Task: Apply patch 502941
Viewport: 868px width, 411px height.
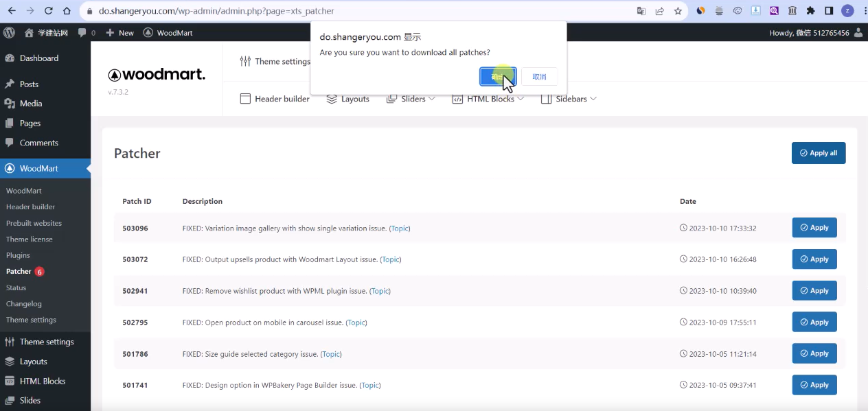Action: (x=814, y=291)
